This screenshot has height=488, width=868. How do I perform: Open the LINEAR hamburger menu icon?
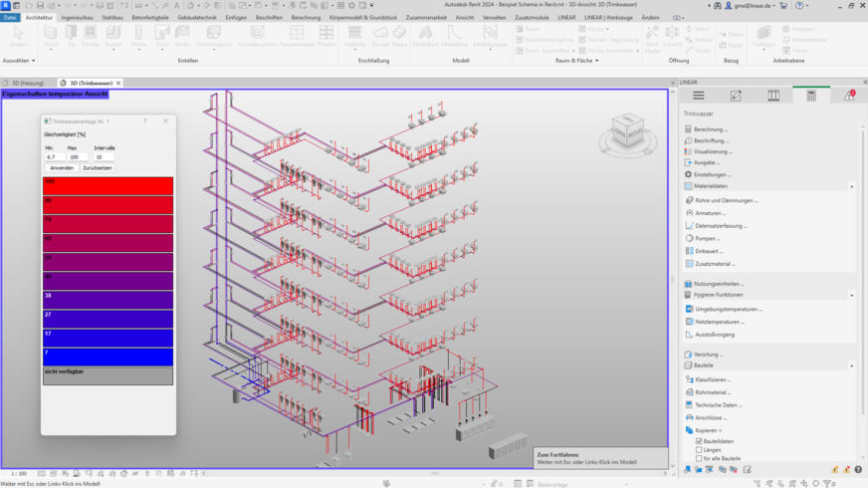699,96
